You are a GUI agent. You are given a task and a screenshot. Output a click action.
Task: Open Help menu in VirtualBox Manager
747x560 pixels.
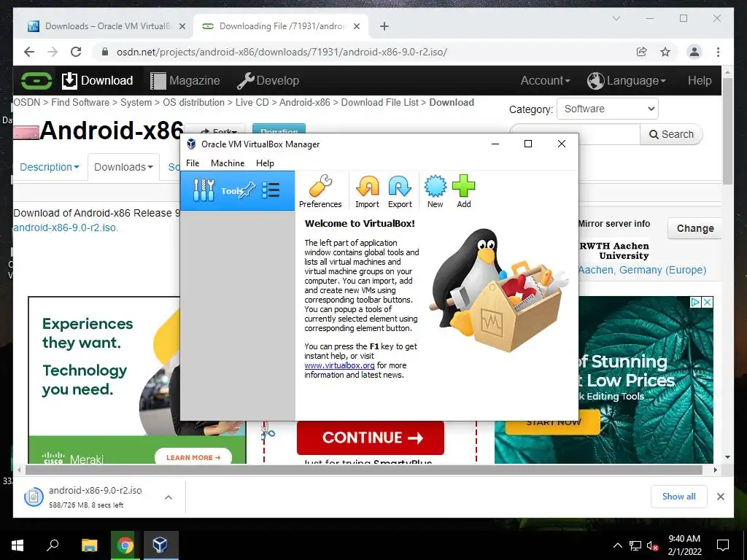click(265, 163)
